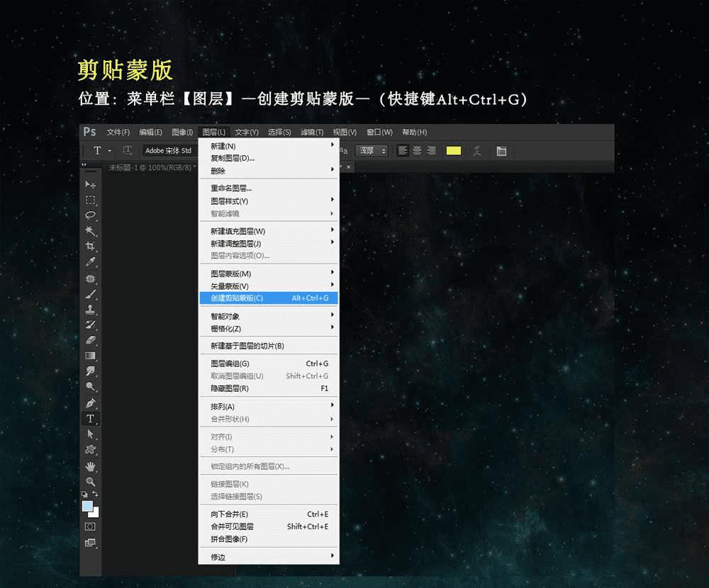Set center text alignment

pos(417,150)
